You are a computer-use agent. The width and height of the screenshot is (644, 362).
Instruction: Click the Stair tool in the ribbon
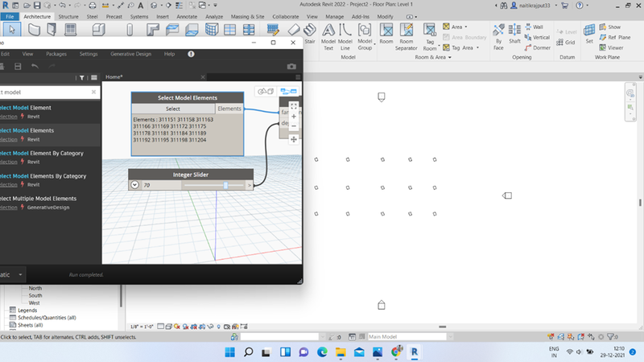coord(310,34)
